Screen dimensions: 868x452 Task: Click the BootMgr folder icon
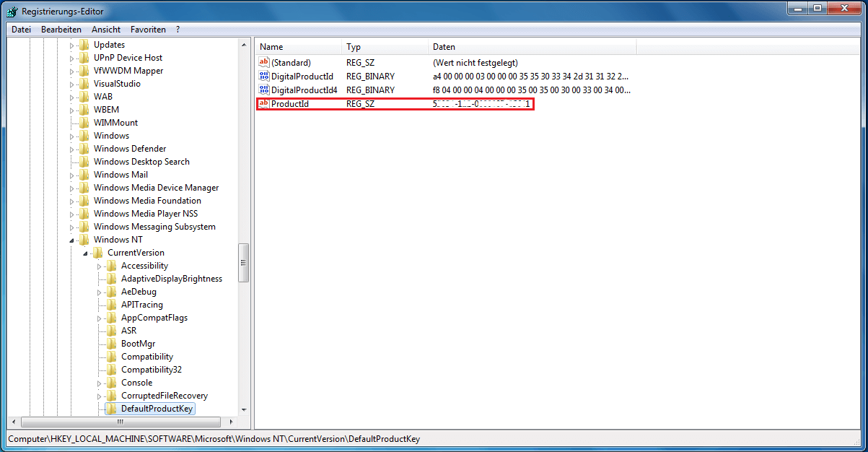coord(112,344)
